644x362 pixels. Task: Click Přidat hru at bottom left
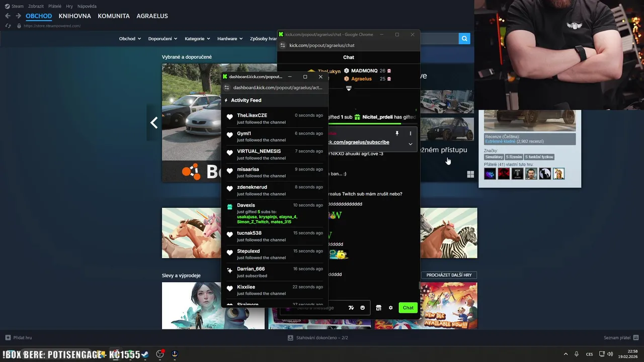18,337
